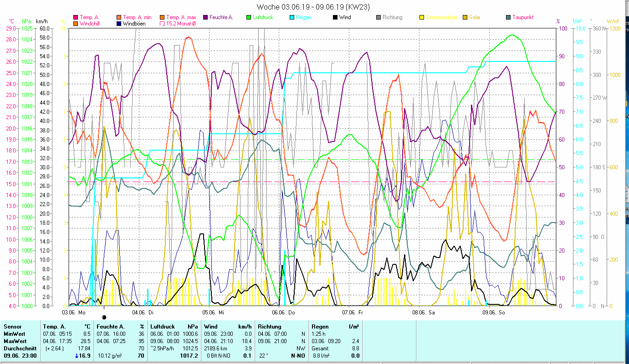Viewport: 629px width, 364px height.
Task: Click the cyan Regen legend square
Action: pyautogui.click(x=292, y=17)
